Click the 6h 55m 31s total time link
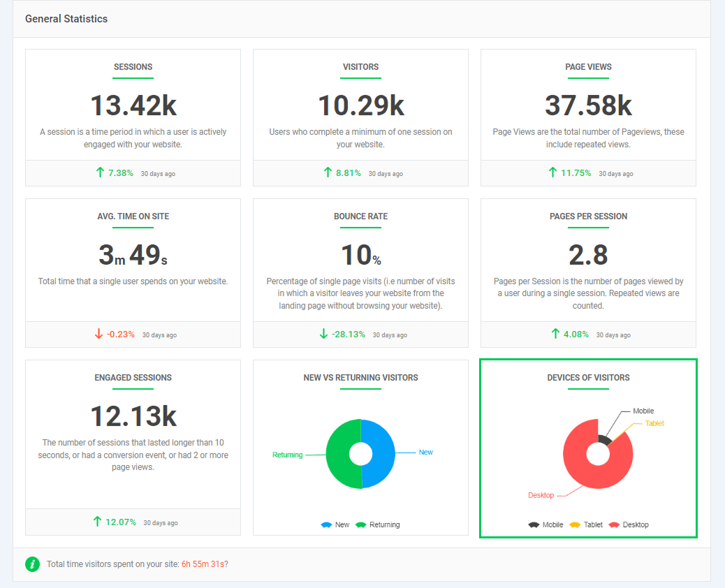Viewport: 725px width, 588px height. [x=203, y=564]
